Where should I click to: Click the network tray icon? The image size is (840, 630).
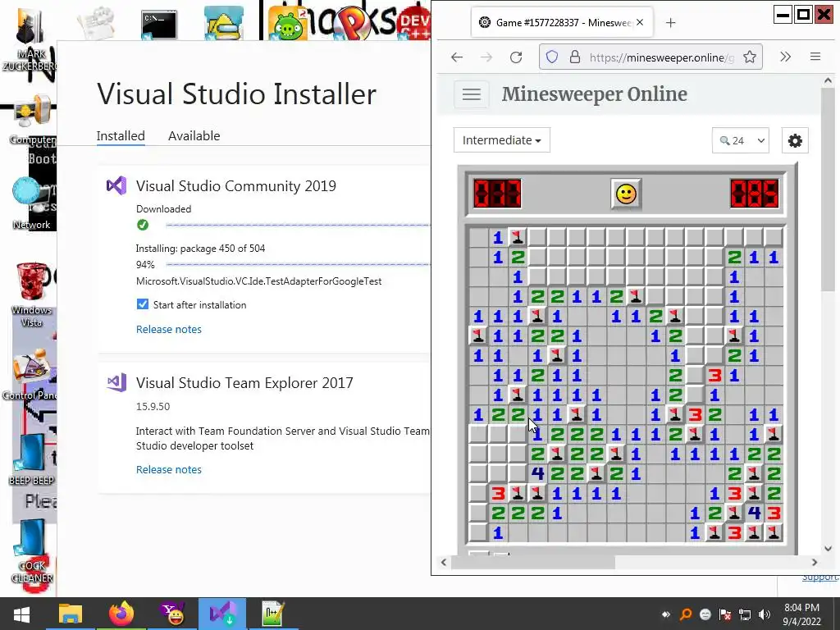tap(745, 614)
